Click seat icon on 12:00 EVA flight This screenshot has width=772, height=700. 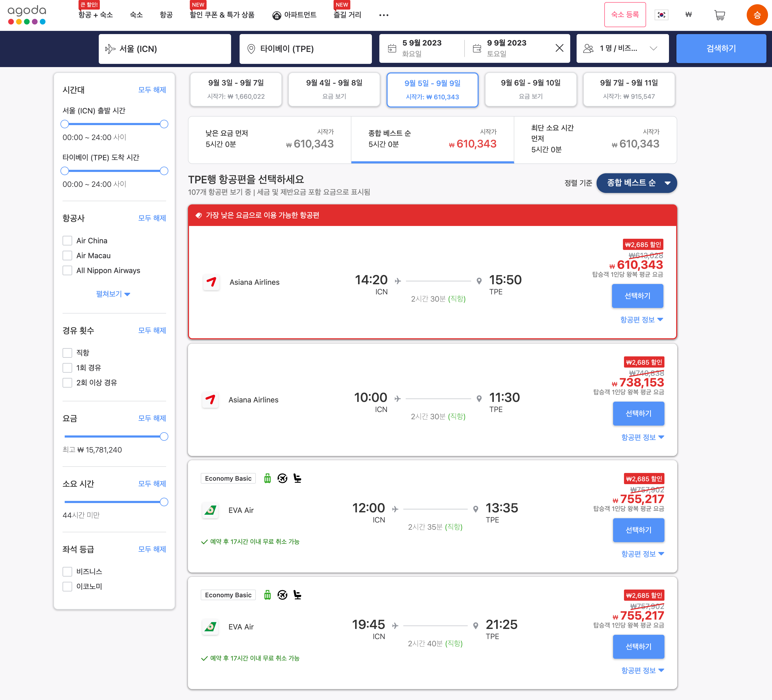click(298, 478)
